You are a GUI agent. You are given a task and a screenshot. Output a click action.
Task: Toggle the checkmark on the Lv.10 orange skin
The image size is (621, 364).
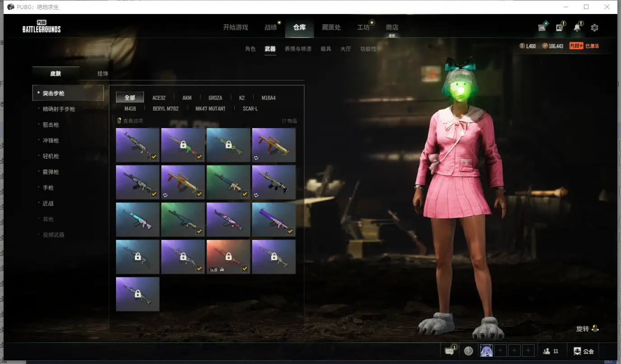coord(245,268)
